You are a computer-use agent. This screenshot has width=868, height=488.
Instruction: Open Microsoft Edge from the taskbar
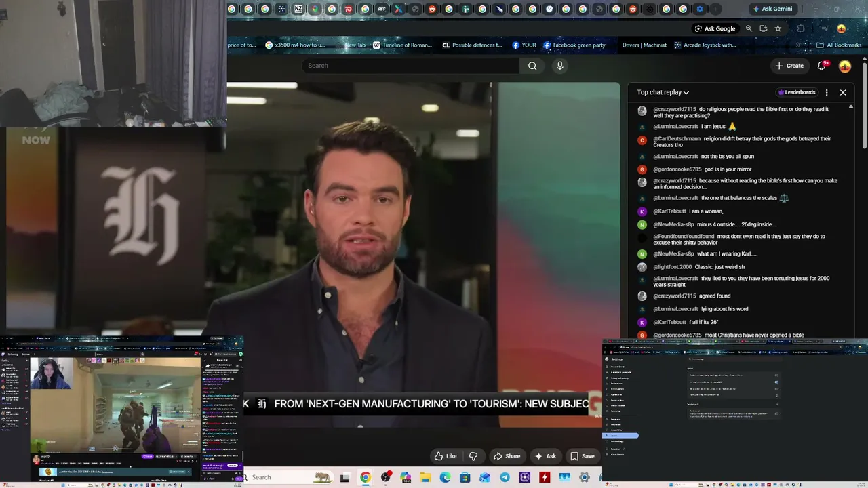445,477
